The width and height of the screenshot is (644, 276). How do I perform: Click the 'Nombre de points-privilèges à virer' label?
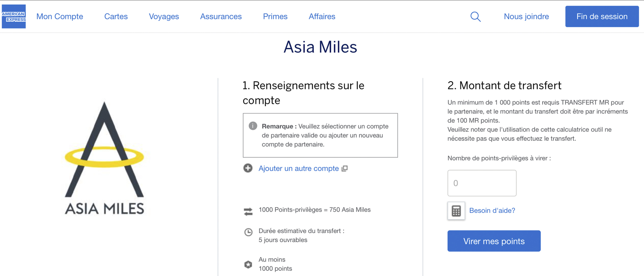(499, 158)
